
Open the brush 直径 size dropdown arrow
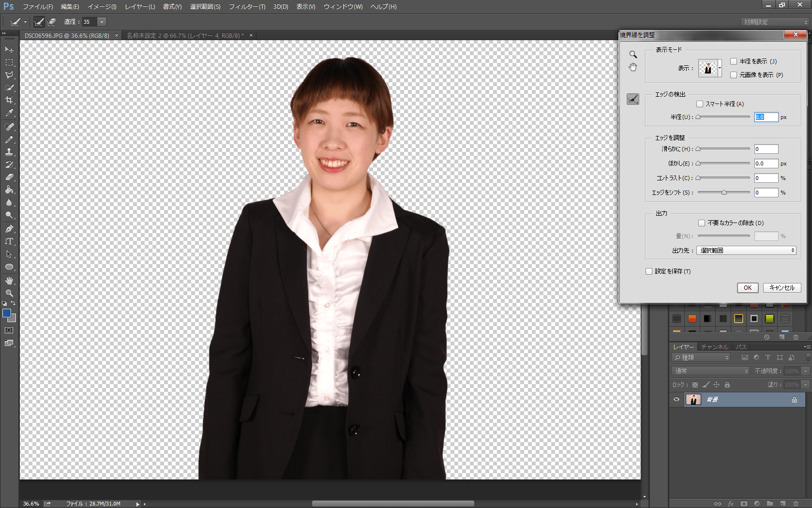click(102, 22)
